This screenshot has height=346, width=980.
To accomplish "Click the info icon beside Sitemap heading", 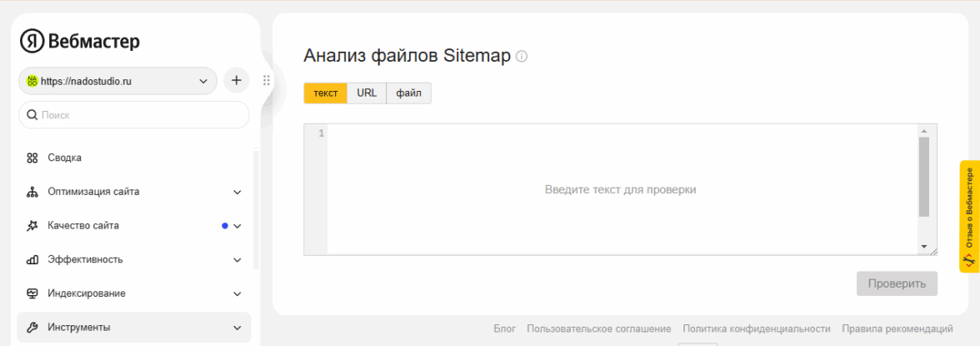I will tap(522, 57).
